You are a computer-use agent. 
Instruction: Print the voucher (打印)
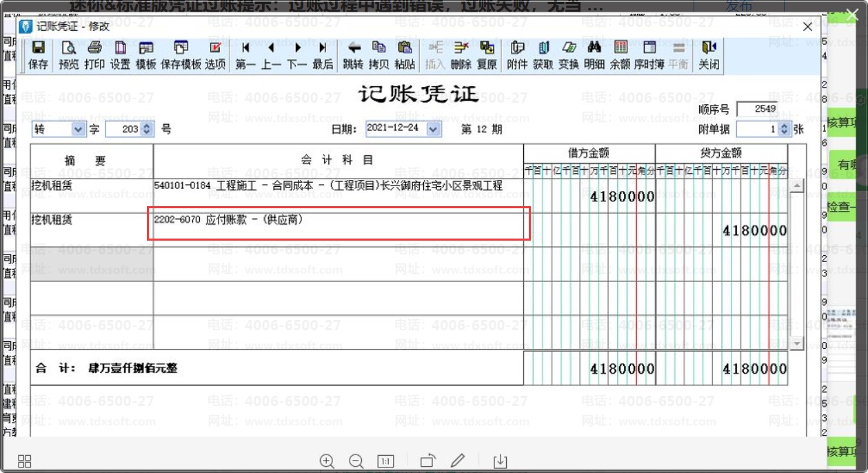(94, 55)
